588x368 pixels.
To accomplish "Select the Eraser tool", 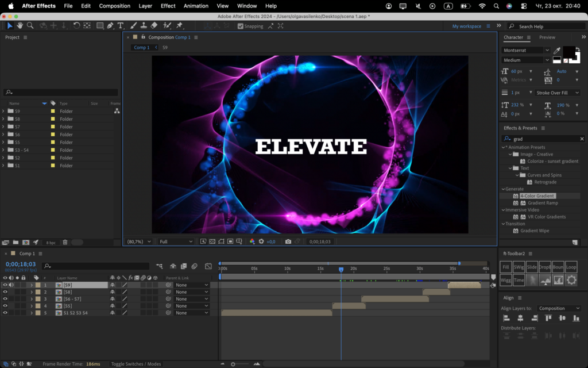I will [154, 25].
